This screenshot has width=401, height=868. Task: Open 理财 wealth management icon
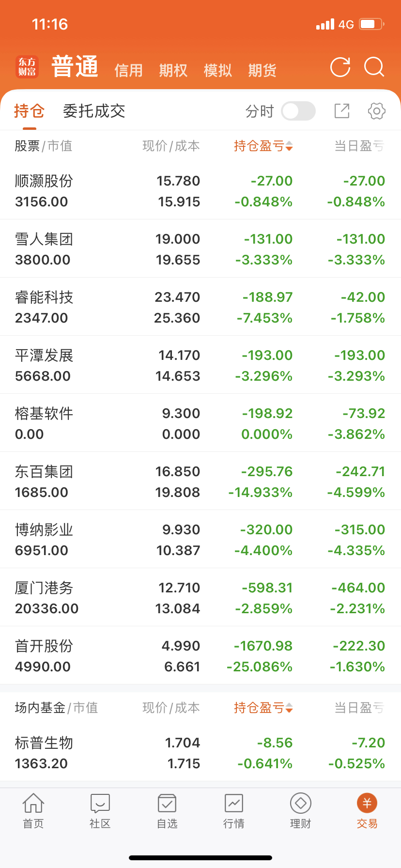click(x=300, y=810)
